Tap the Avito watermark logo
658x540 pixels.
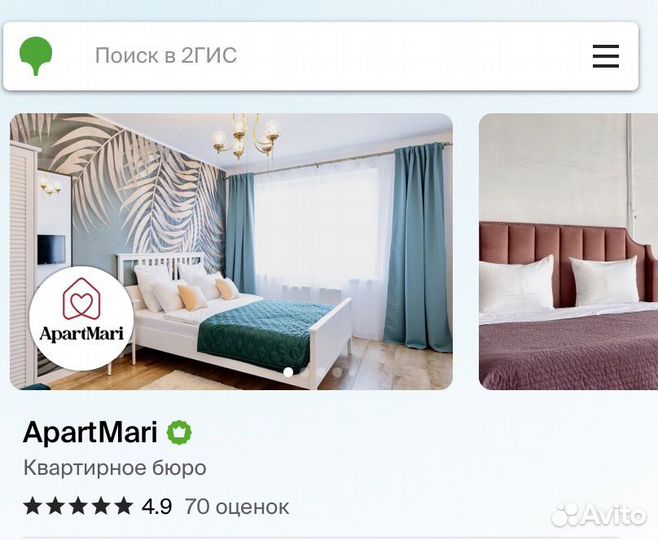pyautogui.click(x=599, y=515)
